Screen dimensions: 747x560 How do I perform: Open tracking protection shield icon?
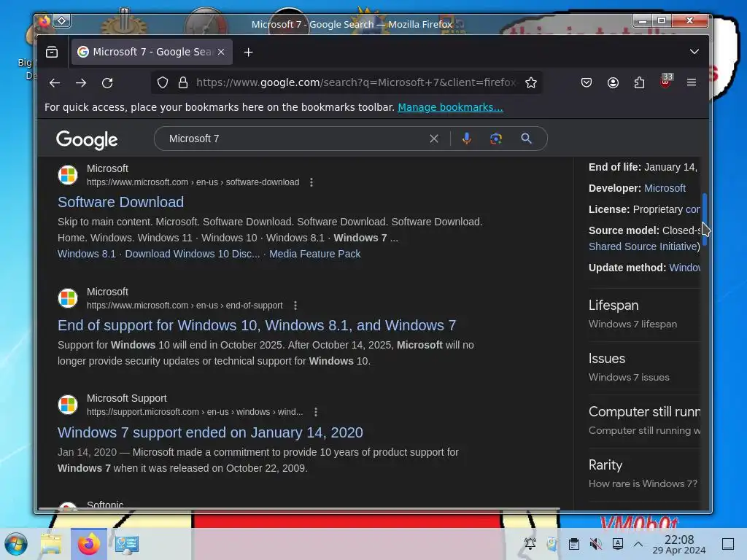[x=163, y=83]
